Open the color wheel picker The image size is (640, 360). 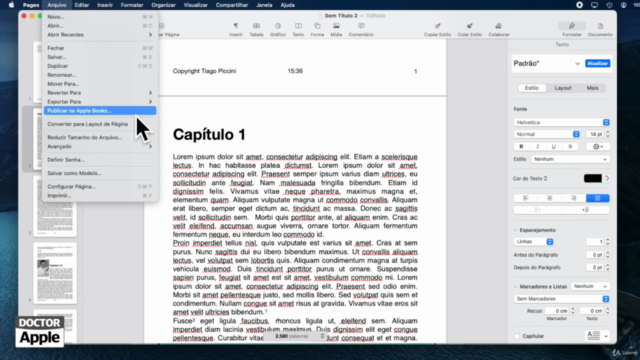pyautogui.click(x=606, y=178)
